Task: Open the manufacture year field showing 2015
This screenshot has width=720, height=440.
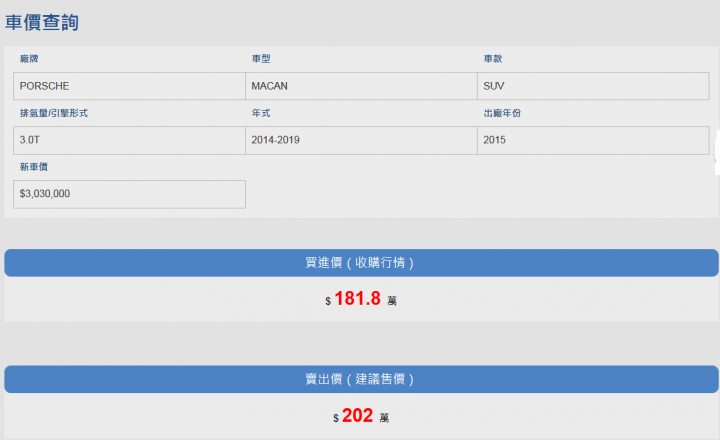Action: pos(593,140)
